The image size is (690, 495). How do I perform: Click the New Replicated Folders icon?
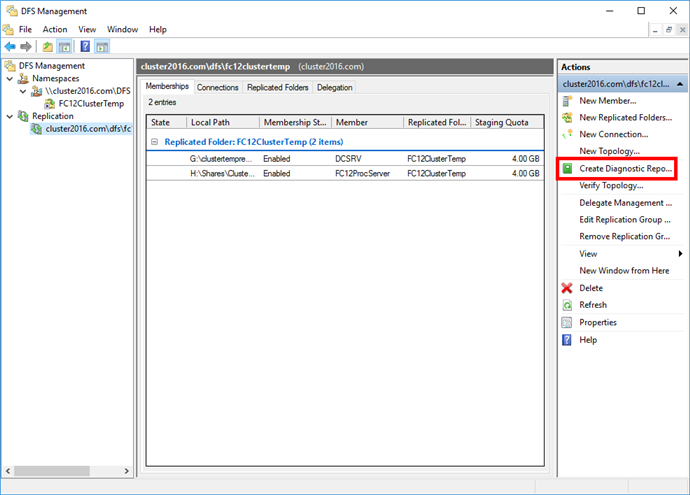point(568,117)
